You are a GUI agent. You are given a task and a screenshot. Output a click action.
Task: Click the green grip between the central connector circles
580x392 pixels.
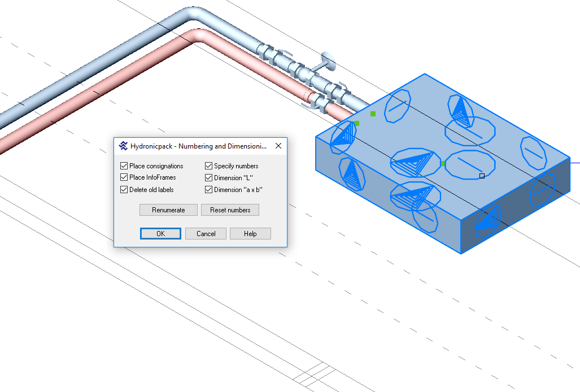443,164
